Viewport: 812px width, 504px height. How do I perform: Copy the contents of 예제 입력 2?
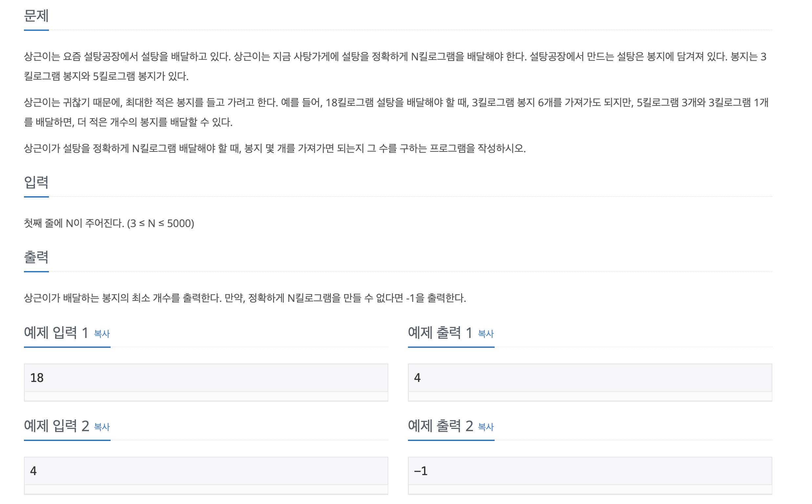pyautogui.click(x=103, y=427)
